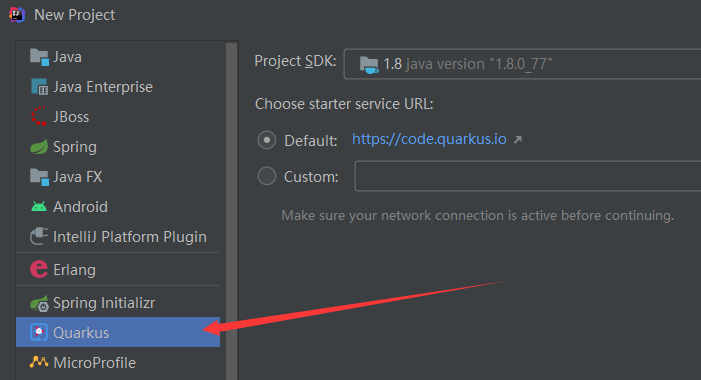Image resolution: width=701 pixels, height=380 pixels.
Task: Click the Java Enterprise icon
Action: coord(39,87)
